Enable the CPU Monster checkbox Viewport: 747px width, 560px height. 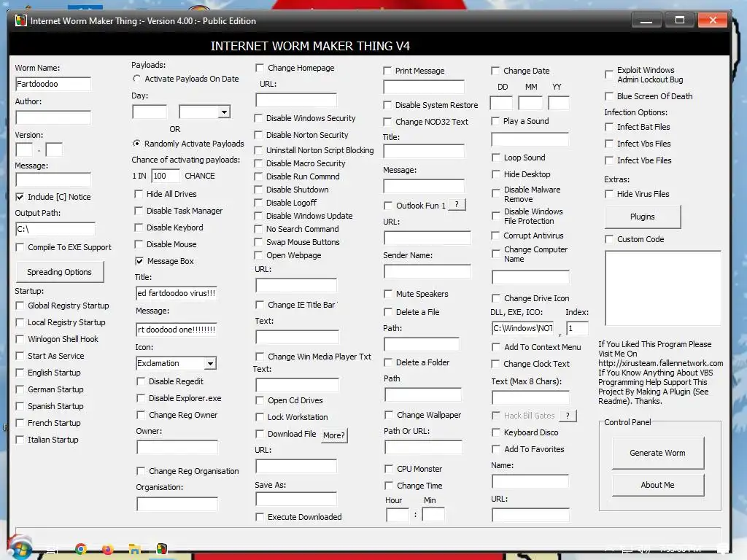click(389, 469)
